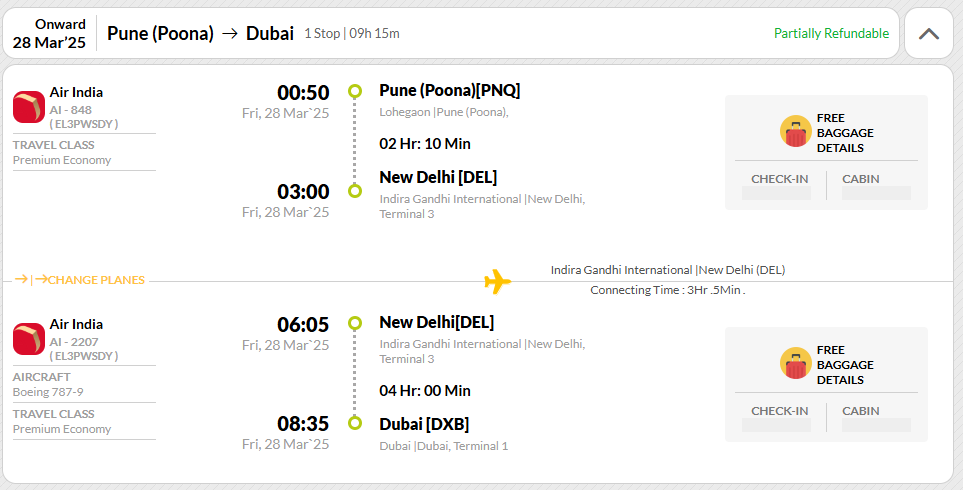Click the Pune (Poona) to Dubai header
The width and height of the screenshot is (963, 490).
click(x=200, y=33)
